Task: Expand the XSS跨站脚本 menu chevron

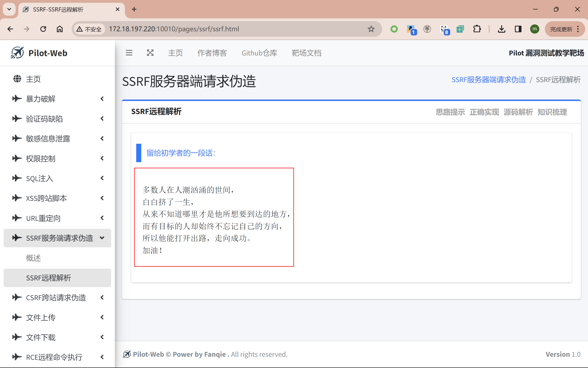Action: (102, 198)
